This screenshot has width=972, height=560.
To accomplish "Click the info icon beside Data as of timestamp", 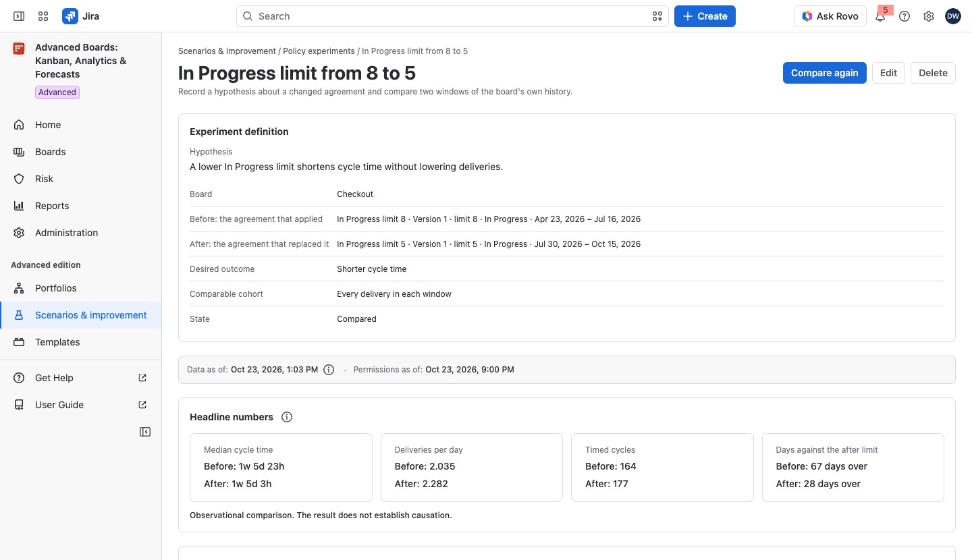I will pyautogui.click(x=329, y=370).
